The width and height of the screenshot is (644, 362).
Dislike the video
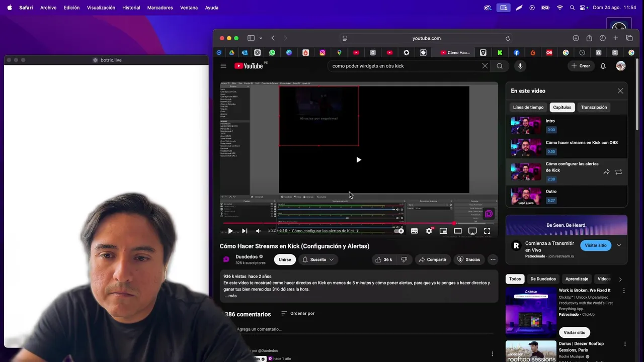click(404, 259)
